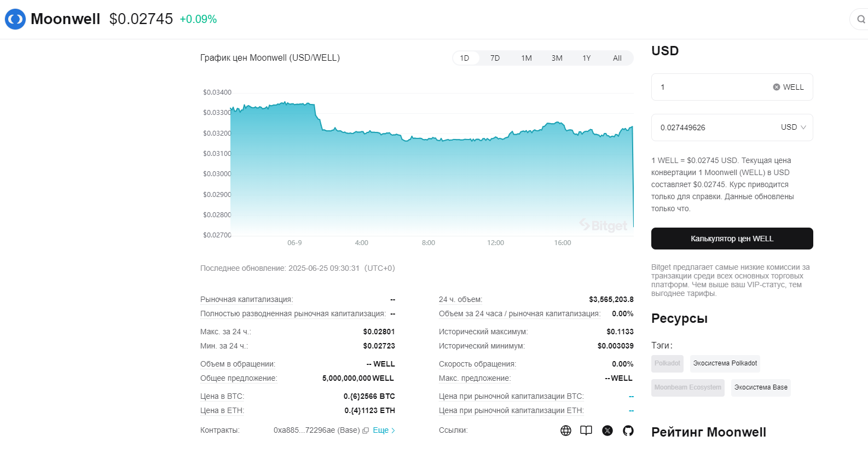Select the 1D chart range
This screenshot has width=868, height=453.
click(465, 58)
